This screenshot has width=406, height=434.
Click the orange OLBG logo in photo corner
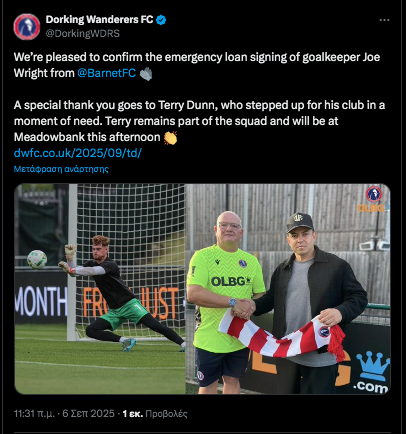coord(372,208)
